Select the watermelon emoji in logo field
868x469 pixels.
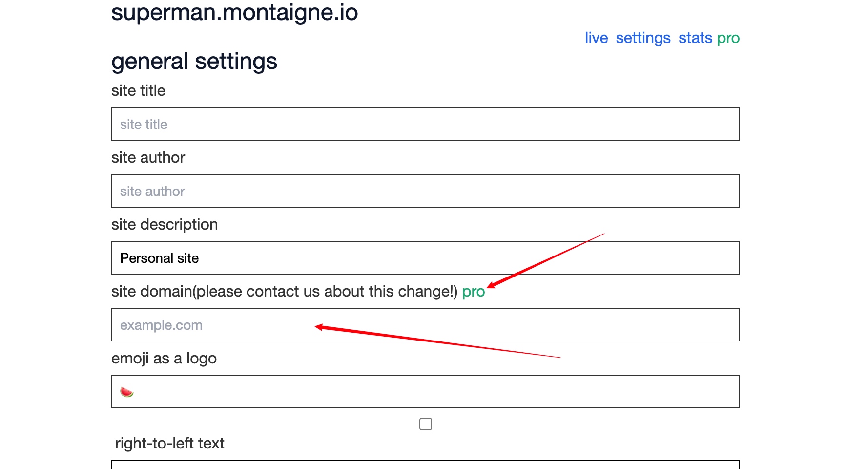[x=127, y=392]
